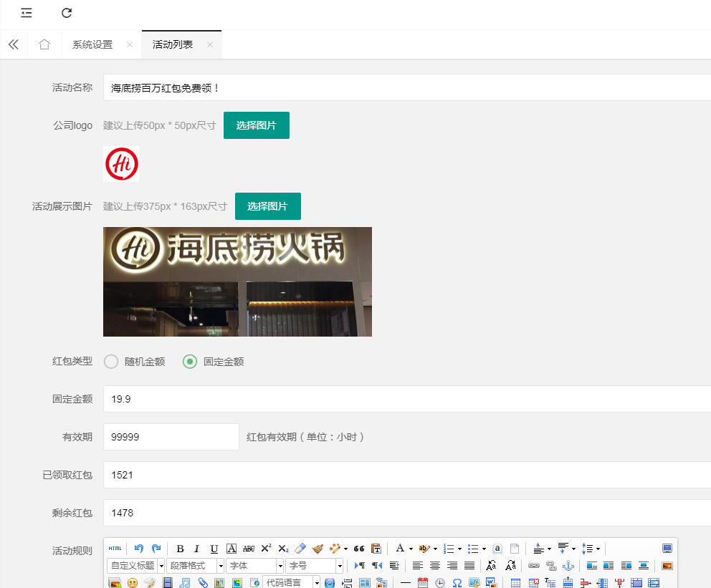Open 字号 font size dropdown
Image resolution: width=711 pixels, height=588 pixels.
click(x=314, y=566)
